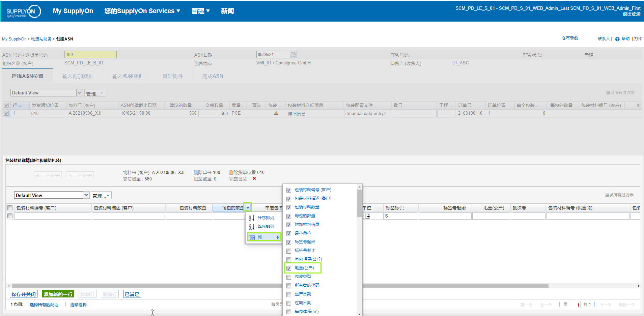Click the SupplyOn logo in the header
Screen dimensions: 644x316
pyautogui.click(x=24, y=11)
